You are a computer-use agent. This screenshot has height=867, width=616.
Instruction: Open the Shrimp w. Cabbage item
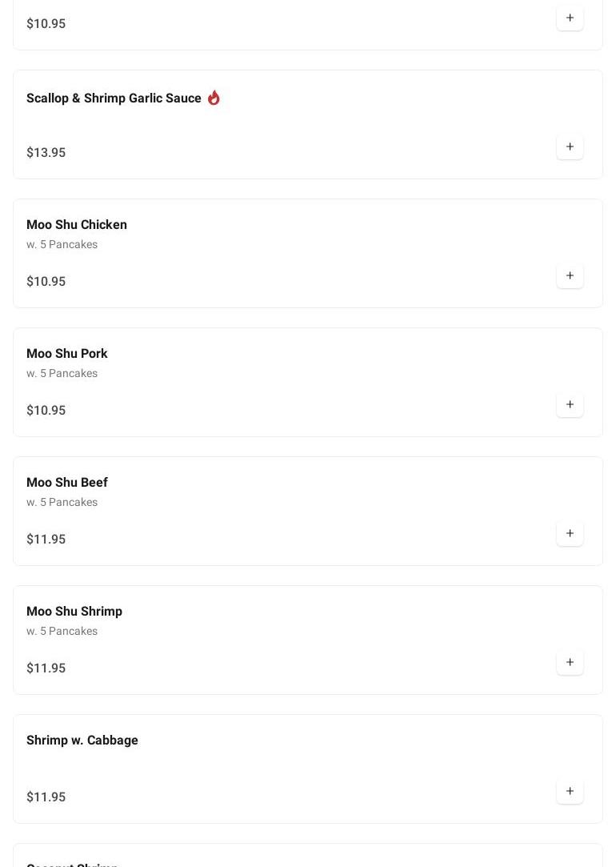tap(82, 741)
